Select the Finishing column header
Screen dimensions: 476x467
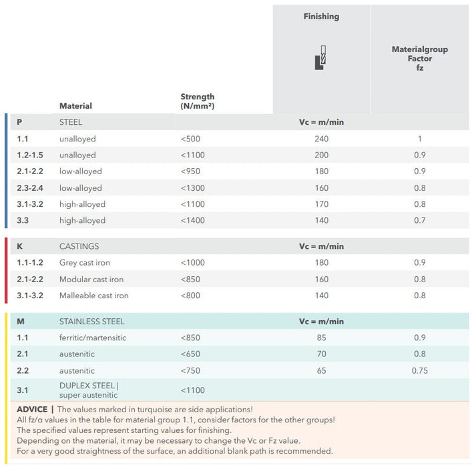pos(321,17)
